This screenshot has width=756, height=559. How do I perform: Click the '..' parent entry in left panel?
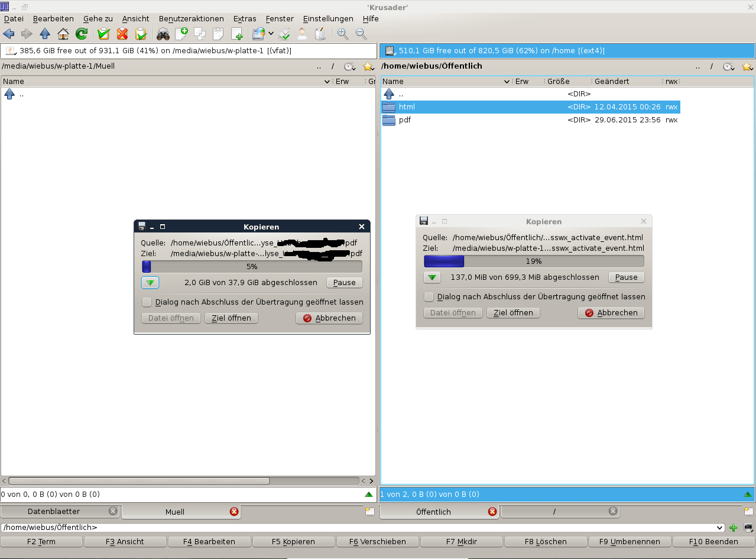[x=188, y=94]
